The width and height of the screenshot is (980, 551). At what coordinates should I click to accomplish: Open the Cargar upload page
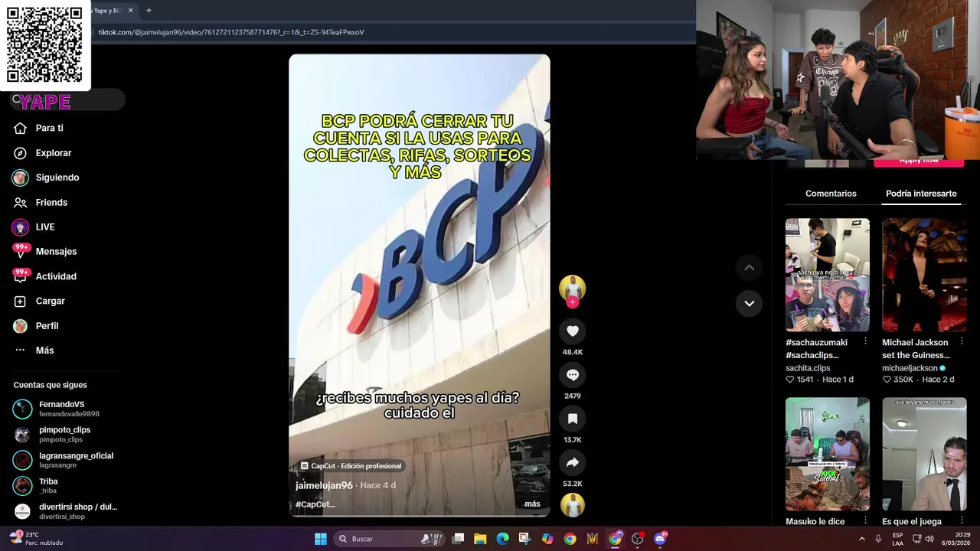coord(51,302)
